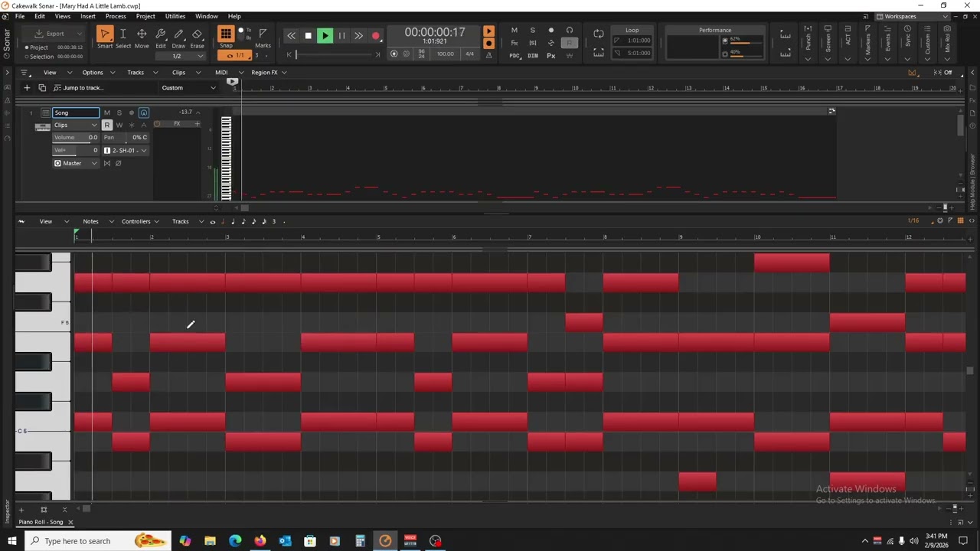Screen dimensions: 980x551
Task: Mute the Song track
Action: 107,112
